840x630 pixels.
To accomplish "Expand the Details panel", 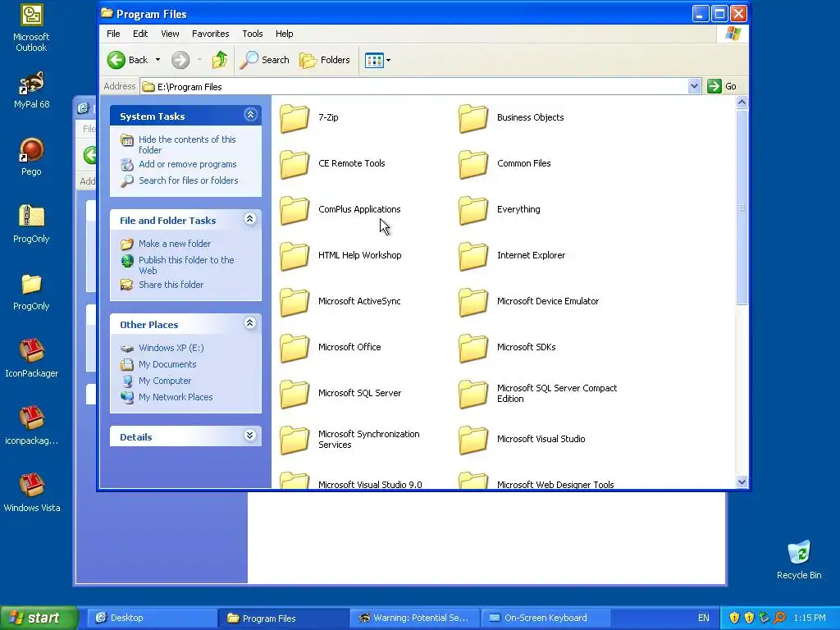I will 249,435.
